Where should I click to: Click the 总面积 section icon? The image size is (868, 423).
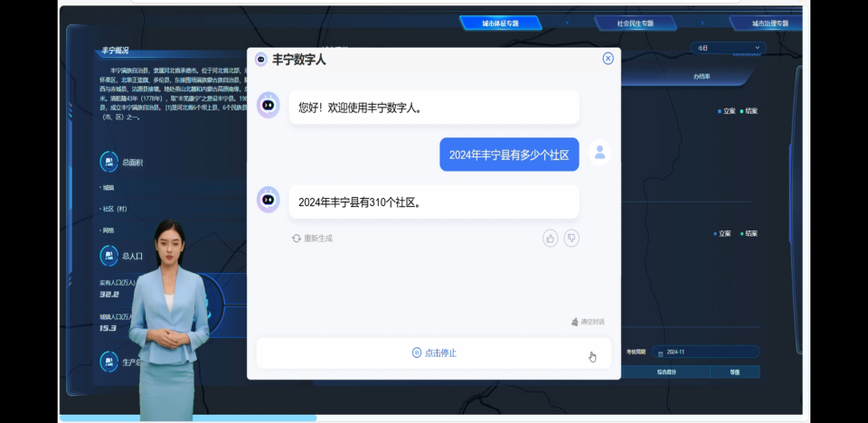(108, 162)
